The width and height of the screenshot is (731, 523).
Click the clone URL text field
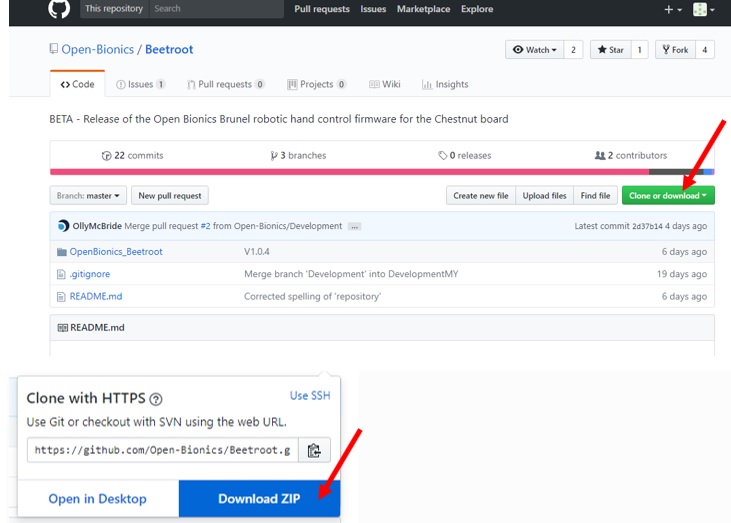point(163,450)
